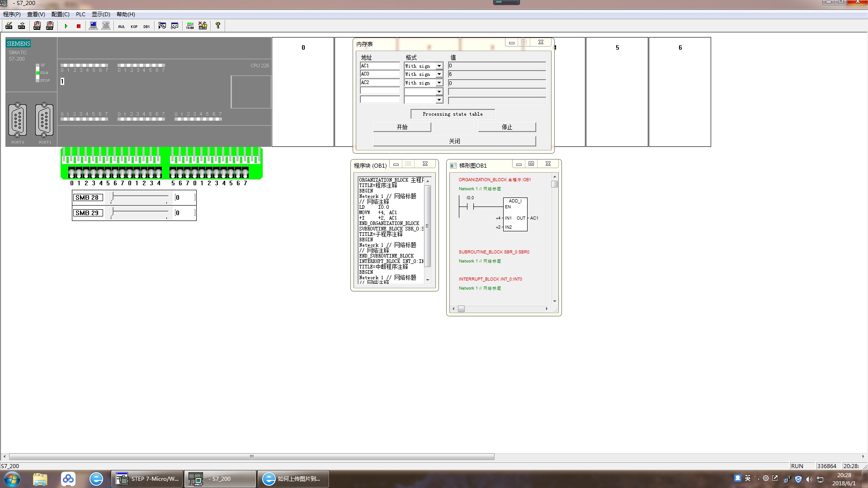
Task: Toggle the last input switch labeled 7
Action: pyautogui.click(x=245, y=173)
